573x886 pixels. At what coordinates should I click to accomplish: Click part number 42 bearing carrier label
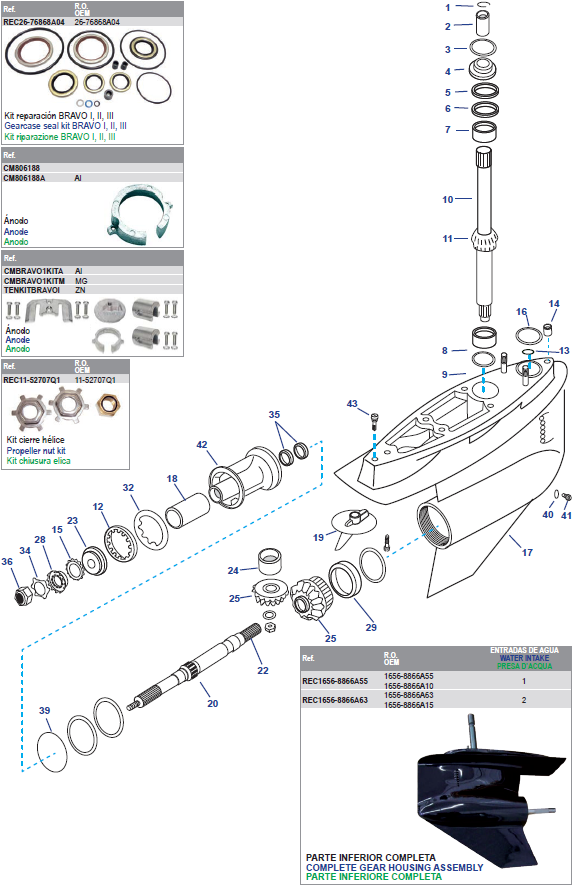point(202,445)
